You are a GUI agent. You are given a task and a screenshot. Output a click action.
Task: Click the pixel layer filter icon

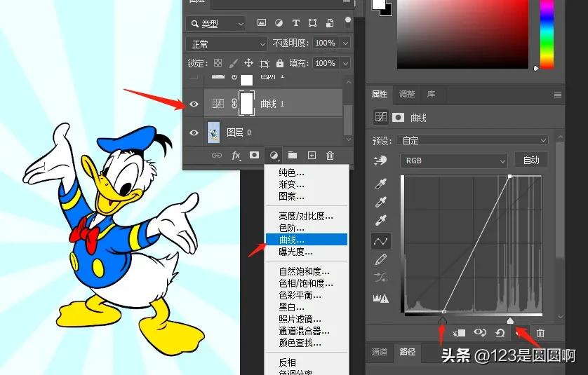262,23
